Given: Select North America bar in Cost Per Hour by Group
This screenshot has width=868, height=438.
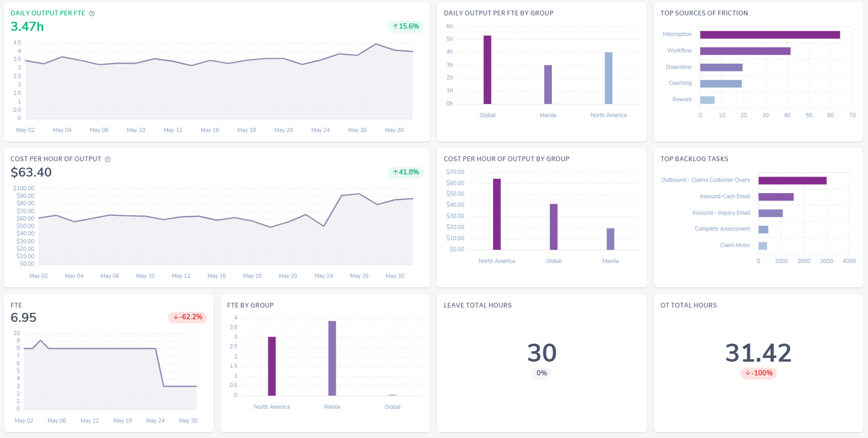Looking at the screenshot, I should tap(497, 214).
